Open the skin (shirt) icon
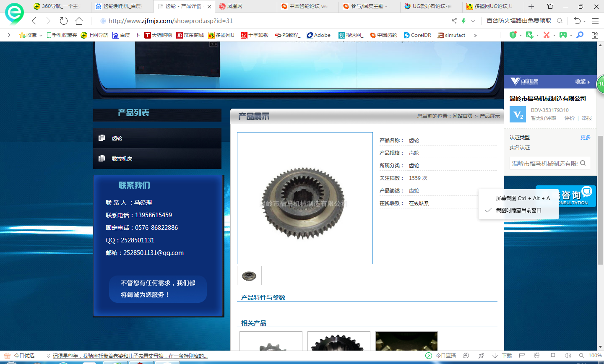The image size is (604, 364). (550, 6)
